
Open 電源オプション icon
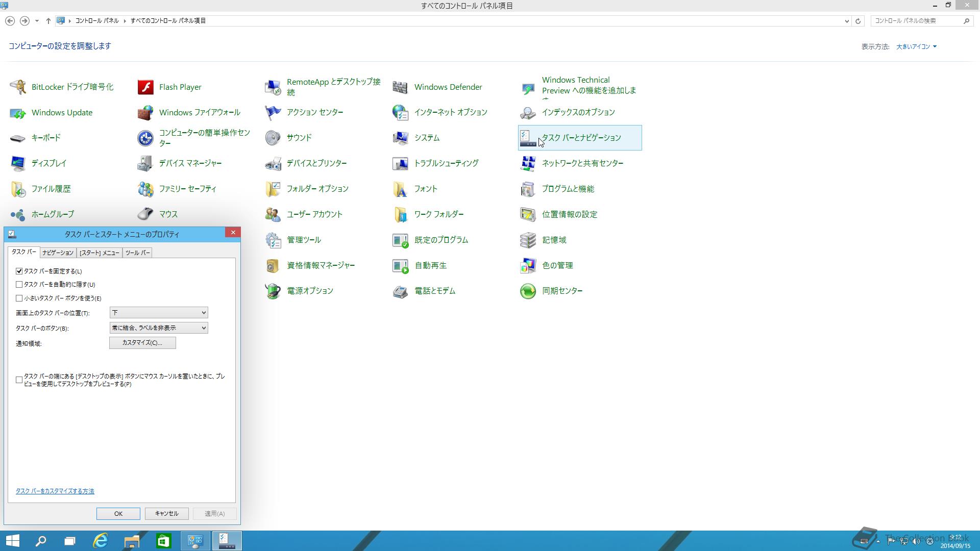click(273, 291)
